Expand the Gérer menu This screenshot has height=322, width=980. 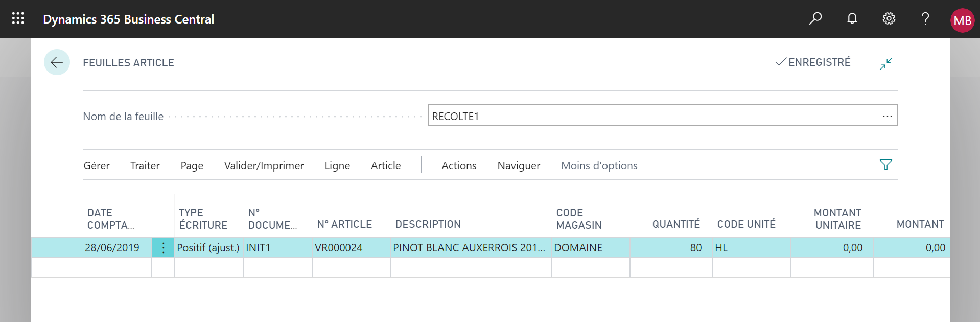tap(97, 166)
